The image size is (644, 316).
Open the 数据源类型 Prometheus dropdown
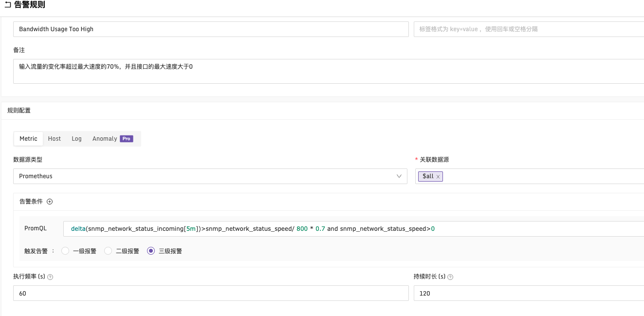coord(209,176)
